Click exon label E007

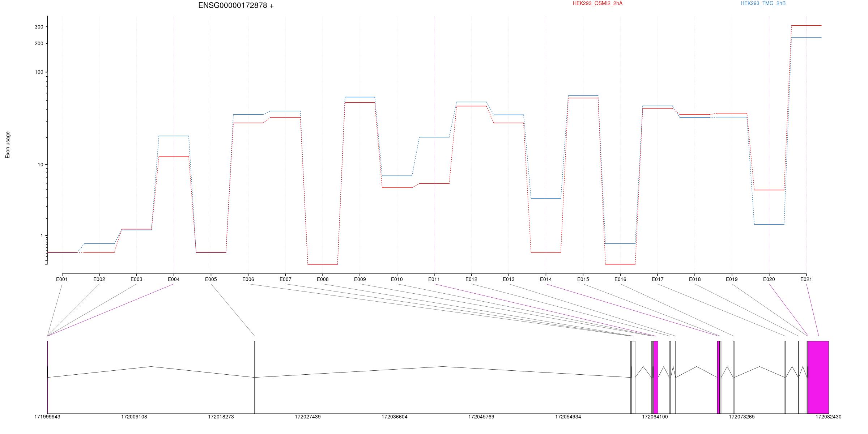point(285,279)
